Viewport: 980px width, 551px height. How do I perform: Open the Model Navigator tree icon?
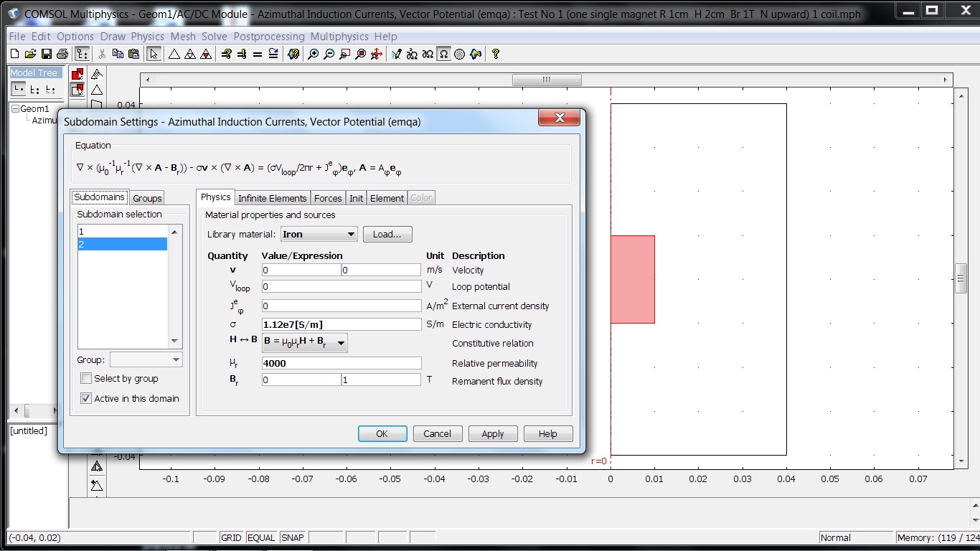(83, 54)
